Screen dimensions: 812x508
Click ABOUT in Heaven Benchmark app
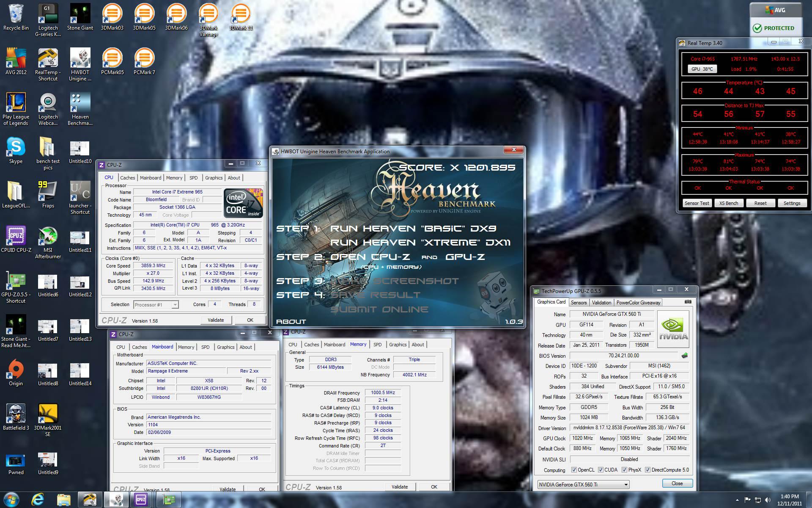tap(291, 321)
